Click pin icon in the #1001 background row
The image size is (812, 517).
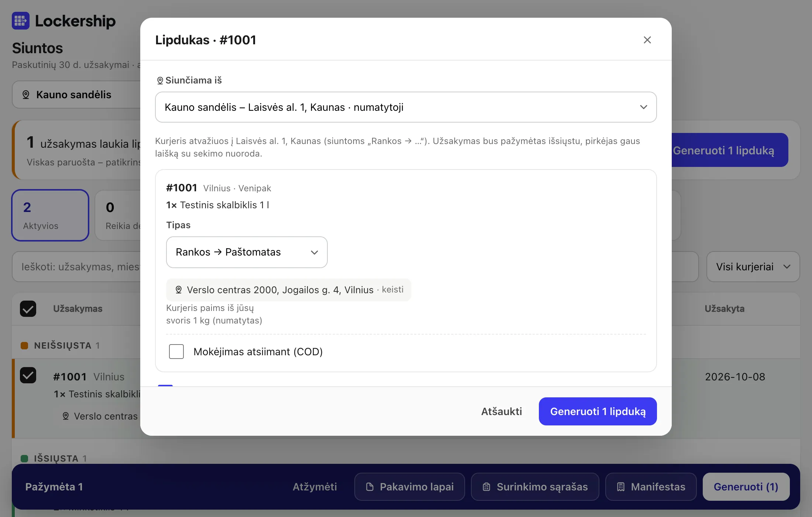click(x=66, y=416)
